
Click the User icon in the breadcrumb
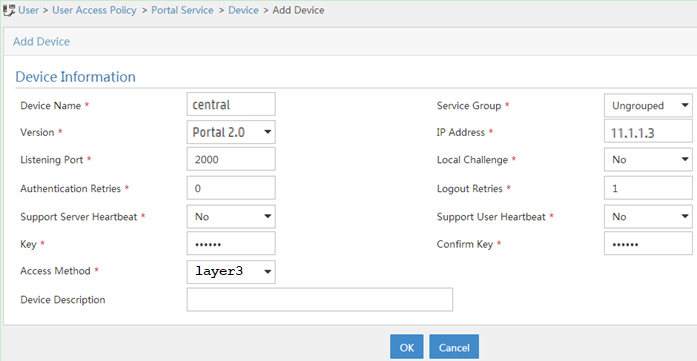pyautogui.click(x=9, y=10)
